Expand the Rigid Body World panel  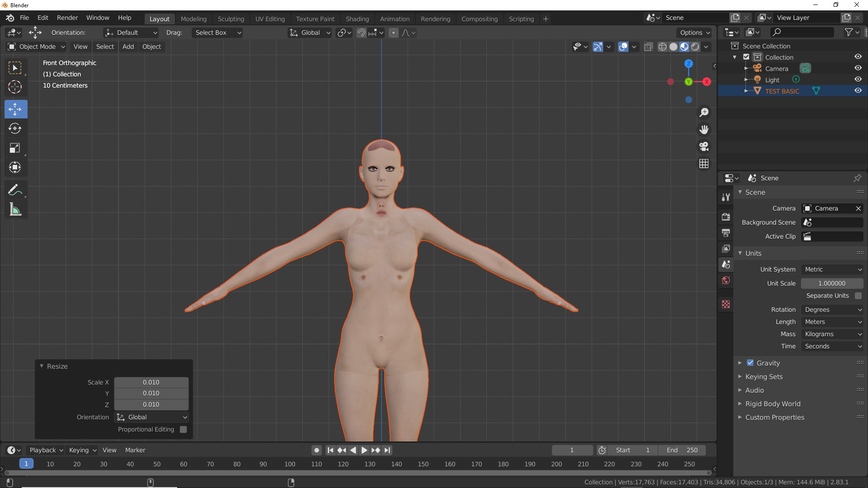(x=773, y=404)
